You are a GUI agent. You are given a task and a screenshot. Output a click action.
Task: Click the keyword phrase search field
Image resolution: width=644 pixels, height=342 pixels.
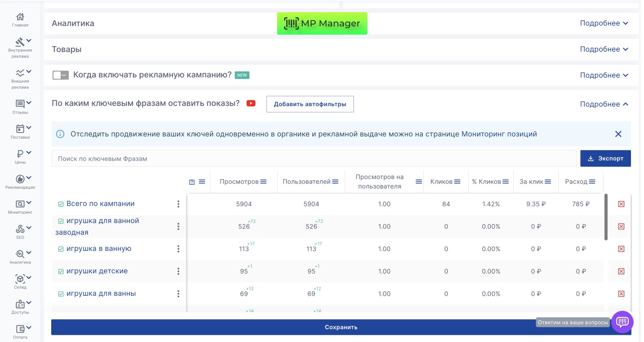314,158
